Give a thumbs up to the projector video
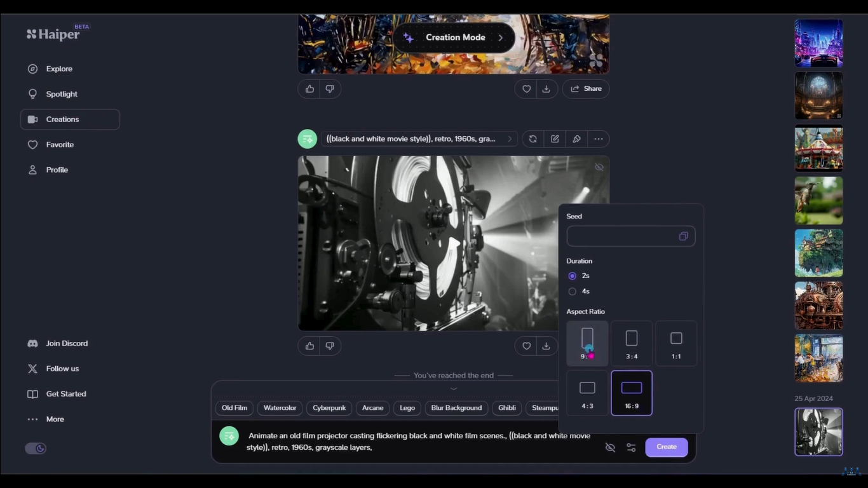 point(309,346)
